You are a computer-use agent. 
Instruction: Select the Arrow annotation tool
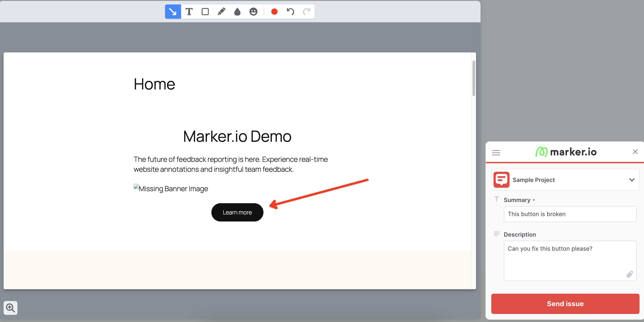pos(173,12)
